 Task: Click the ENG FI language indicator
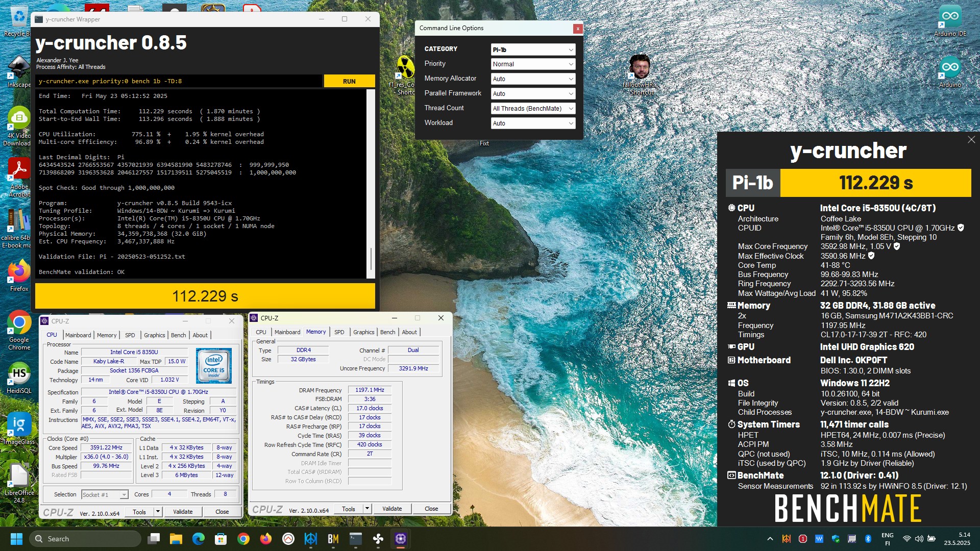[888, 539]
